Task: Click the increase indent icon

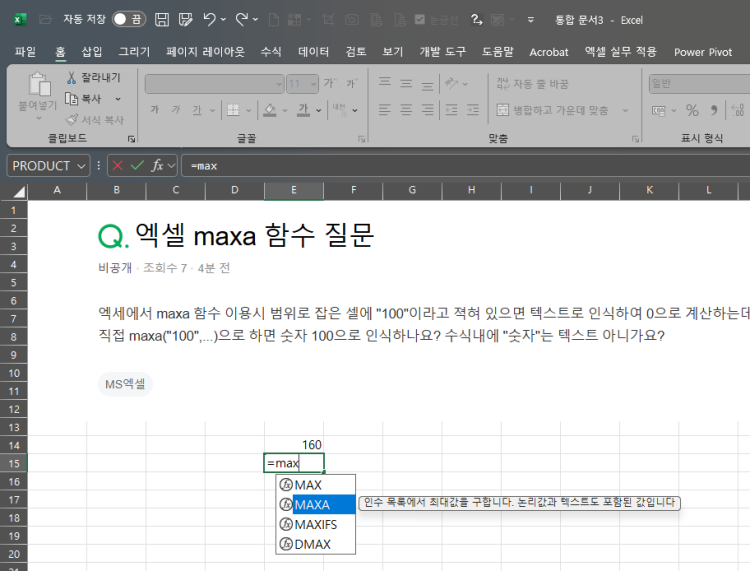Action: 473,110
